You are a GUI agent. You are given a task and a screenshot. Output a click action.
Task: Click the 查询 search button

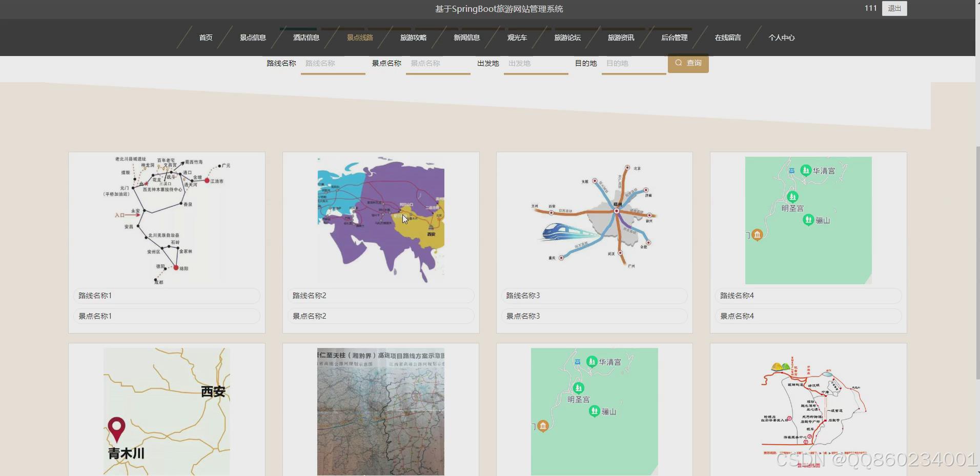tap(688, 63)
